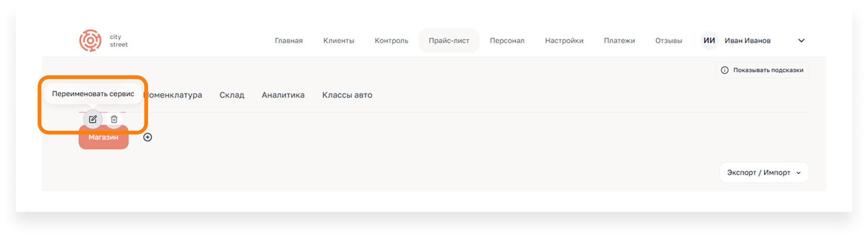
Task: Toggle Показывать подсказки hints button
Action: point(762,70)
